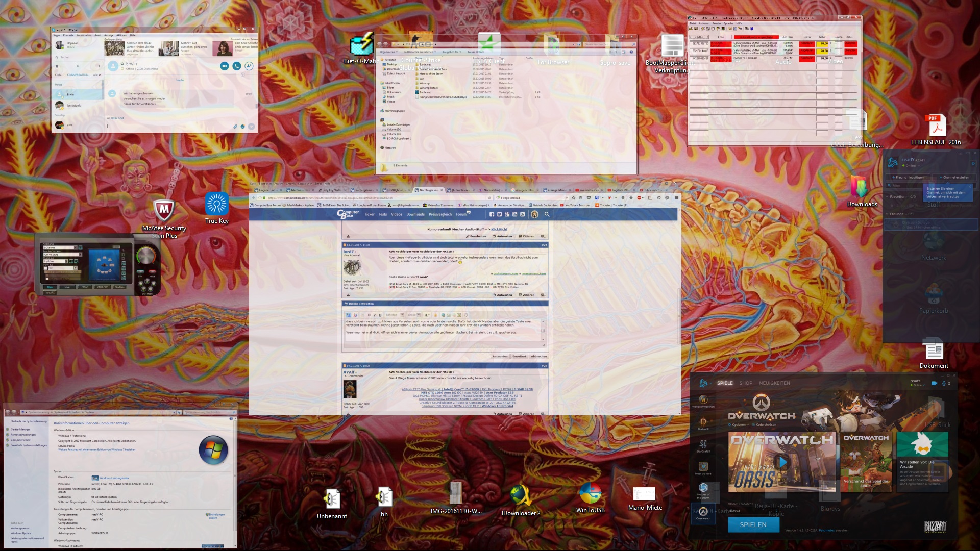Switch to the SHOP tab in Battle.net

pyautogui.click(x=746, y=383)
